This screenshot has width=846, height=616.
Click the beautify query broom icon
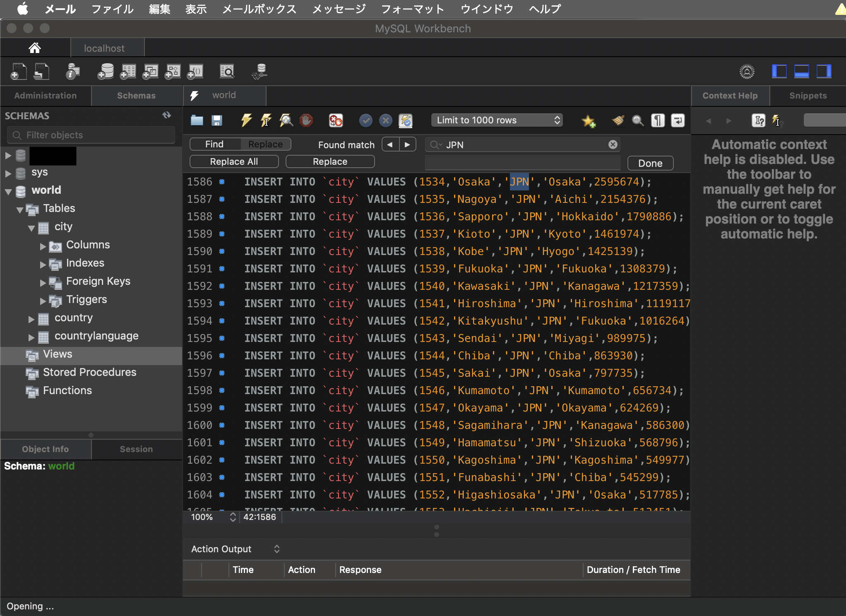(x=618, y=120)
